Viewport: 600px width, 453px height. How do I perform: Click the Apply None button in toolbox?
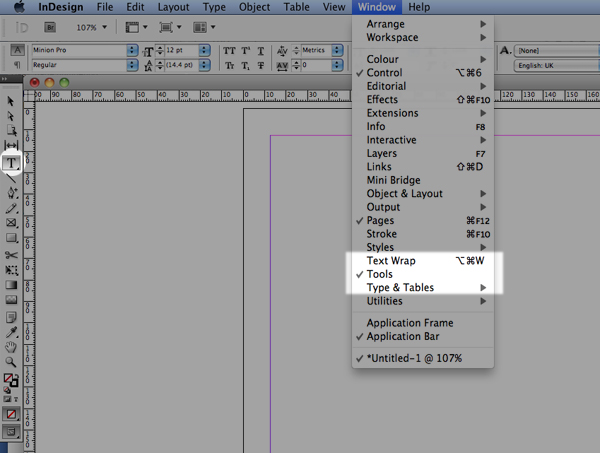tap(11, 414)
